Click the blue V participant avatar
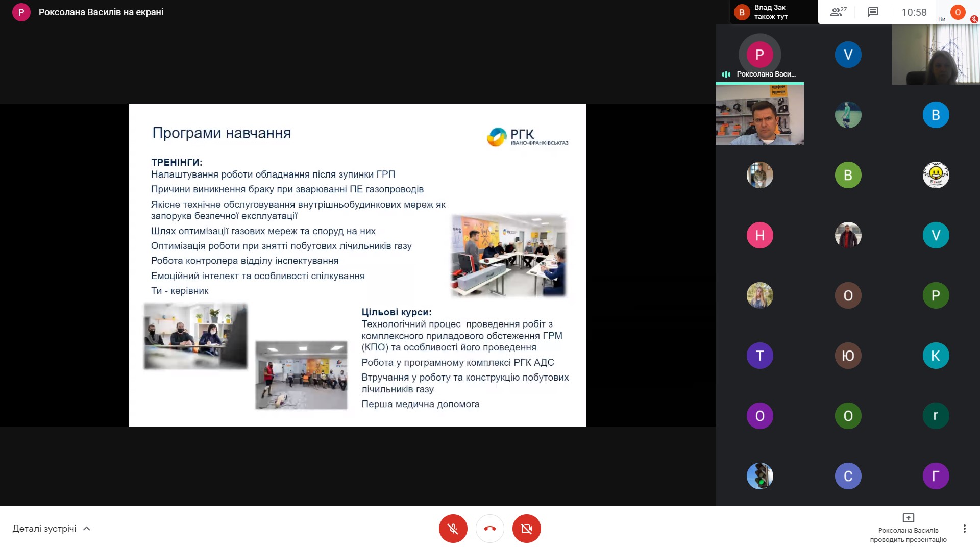 (848, 55)
